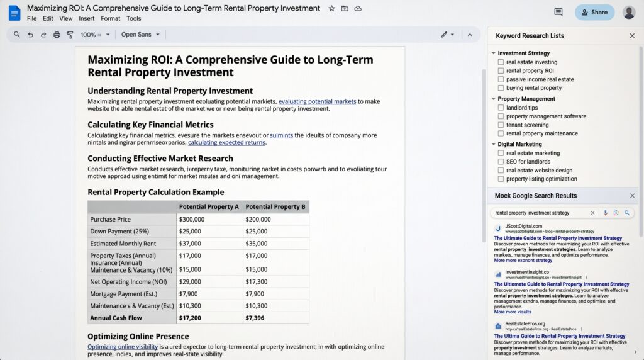Print the document
Image resolution: width=644 pixels, height=360 pixels.
(57, 35)
